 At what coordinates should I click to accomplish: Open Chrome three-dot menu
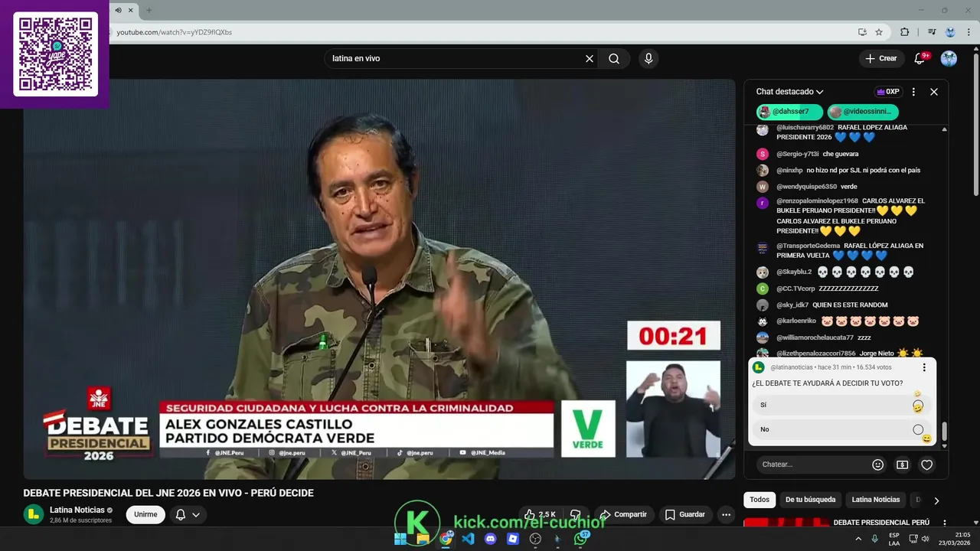(969, 32)
